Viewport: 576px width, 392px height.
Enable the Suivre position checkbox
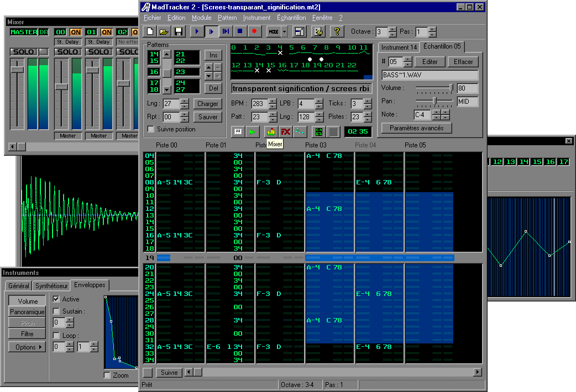[150, 129]
